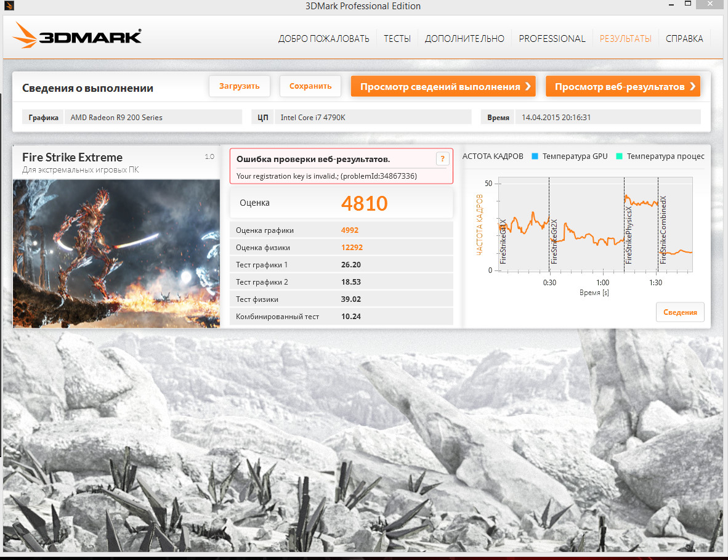Click the AMD Radeon R9 200 Series field

[x=153, y=118]
